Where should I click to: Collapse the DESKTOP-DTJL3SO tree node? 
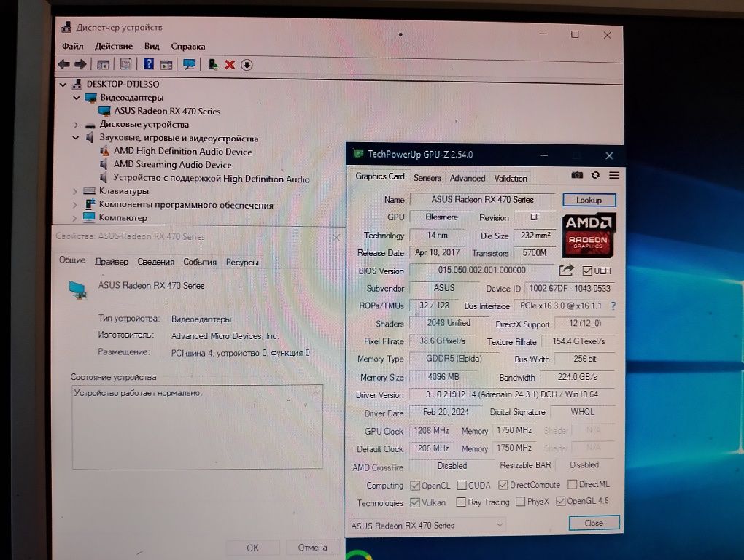(63, 85)
